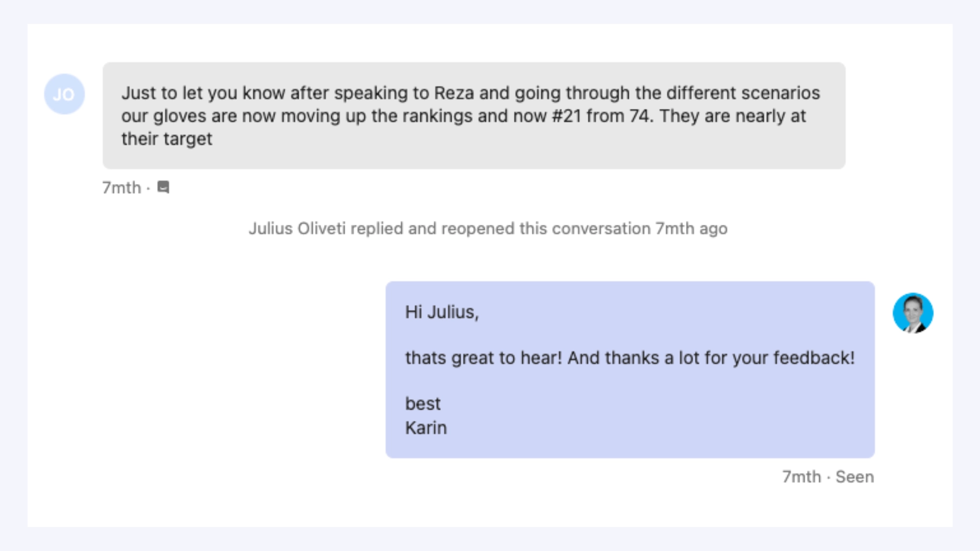The width and height of the screenshot is (980, 551).
Task: Click the number '74' in the grey message
Action: 641,116
